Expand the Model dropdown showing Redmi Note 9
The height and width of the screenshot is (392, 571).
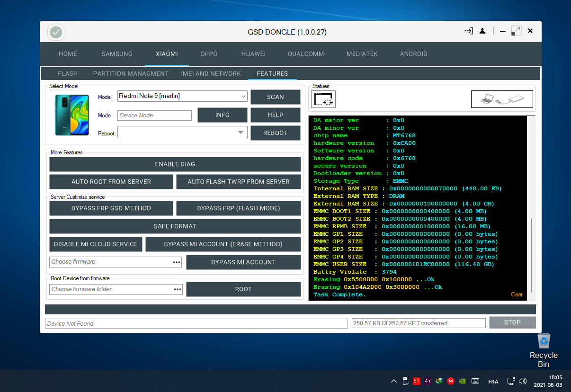(243, 96)
